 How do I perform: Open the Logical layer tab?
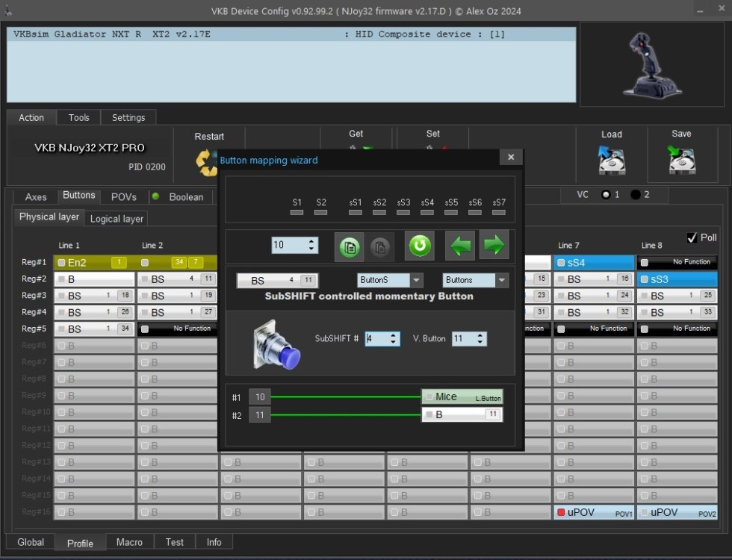[x=117, y=219]
